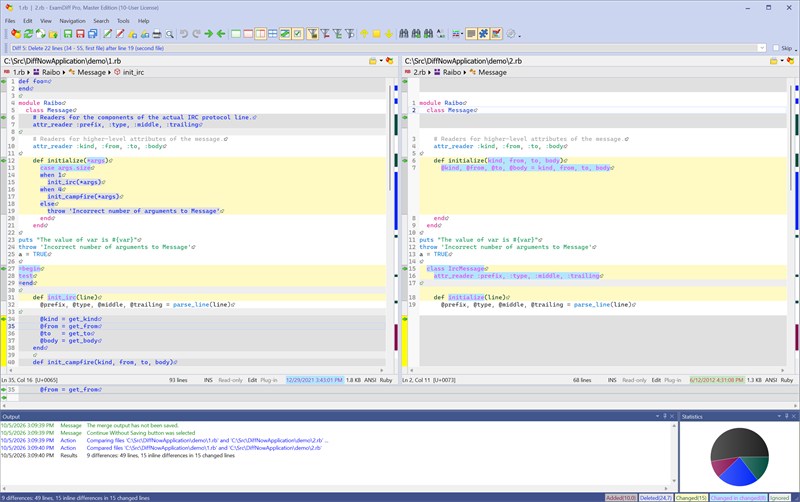Image resolution: width=800 pixels, height=502 pixels.
Task: Click the left pane horizontal scrollbar
Action: click(x=194, y=370)
